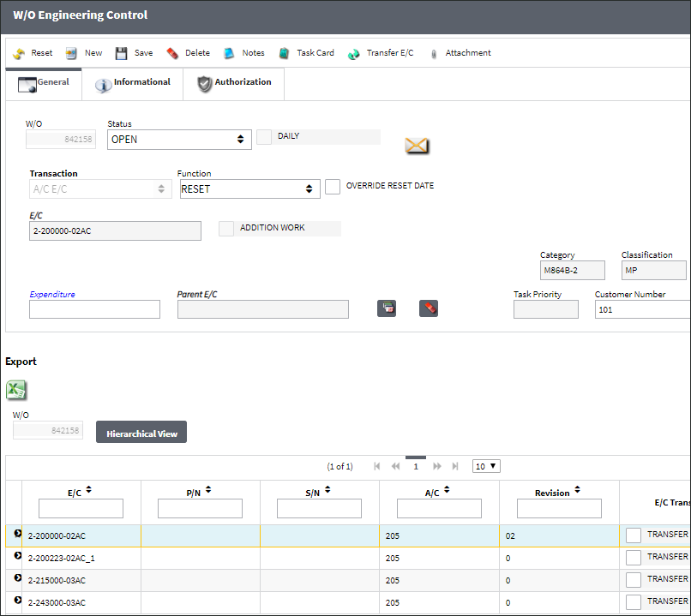Click the Customer Number field
Screen dimensions: 691x616
click(642, 309)
